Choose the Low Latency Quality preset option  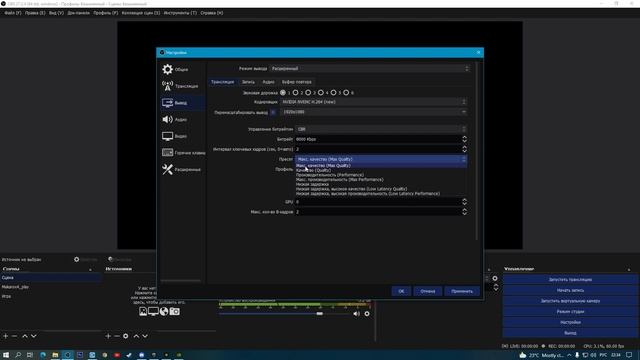point(351,189)
